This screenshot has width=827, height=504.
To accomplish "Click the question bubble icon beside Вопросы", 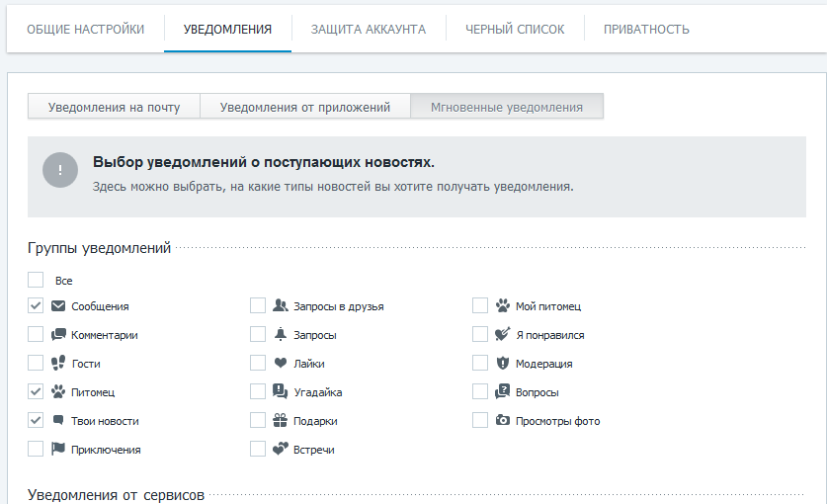I will [503, 391].
